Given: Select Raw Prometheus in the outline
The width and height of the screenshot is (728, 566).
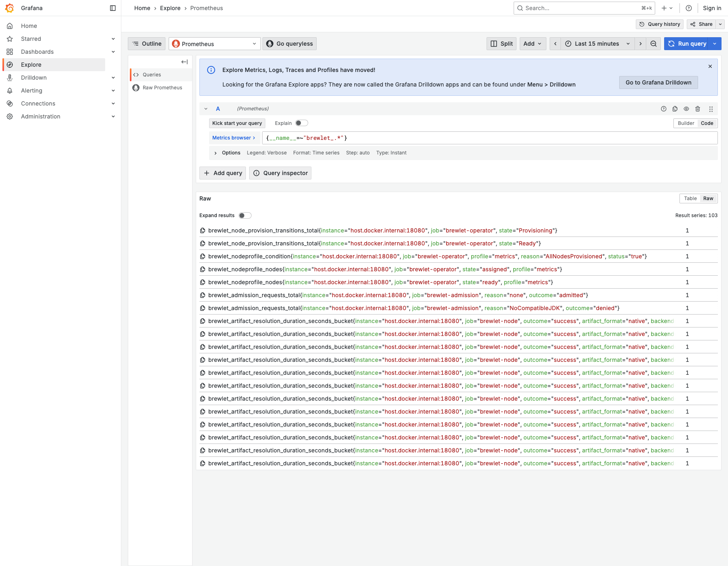Looking at the screenshot, I should pos(161,88).
